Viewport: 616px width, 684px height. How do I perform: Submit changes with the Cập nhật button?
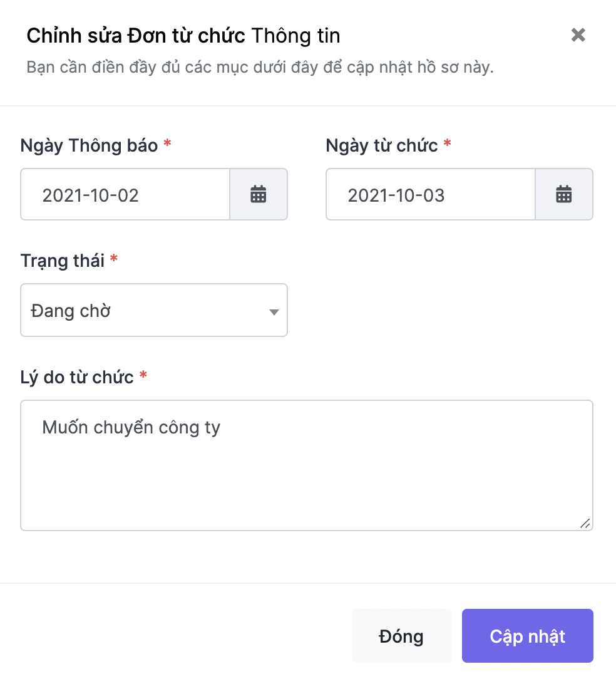point(528,636)
